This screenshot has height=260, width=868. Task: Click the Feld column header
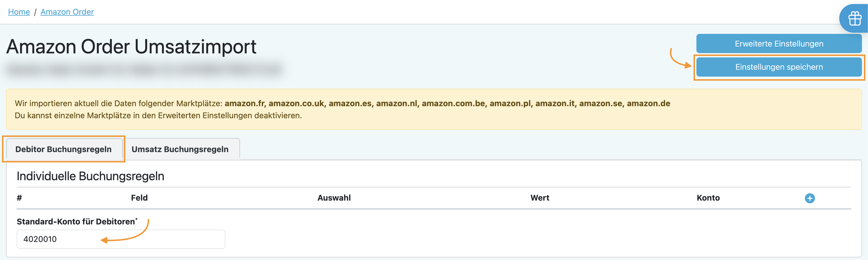pyautogui.click(x=139, y=198)
